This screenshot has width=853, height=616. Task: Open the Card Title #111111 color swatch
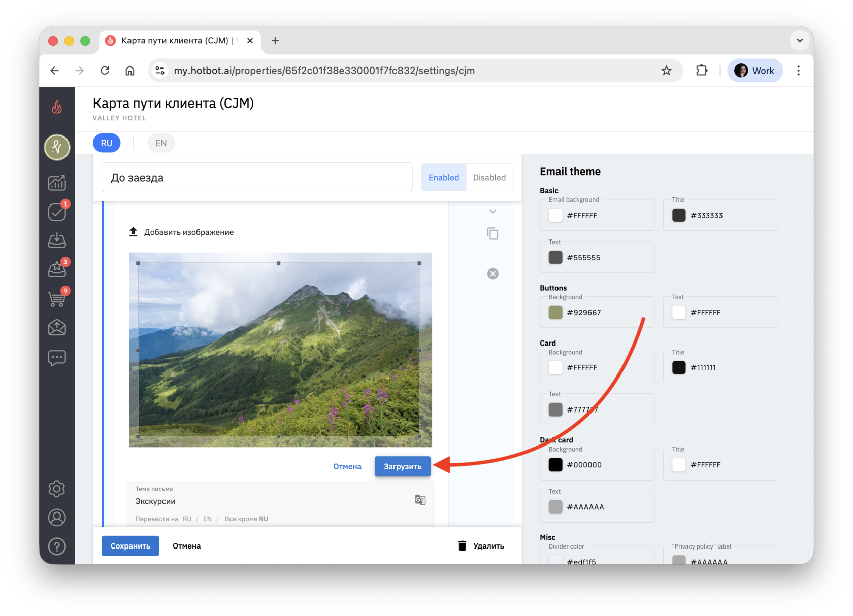(x=679, y=367)
